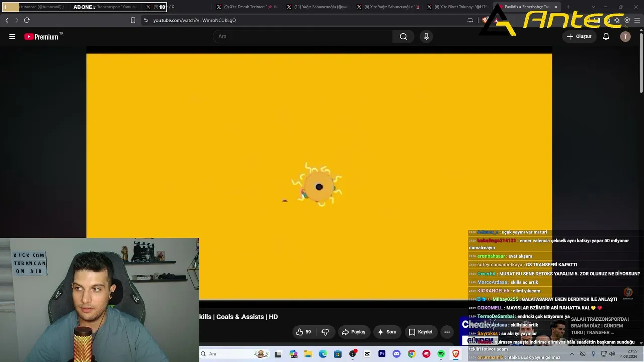Viewport: 644px width, 362px height.
Task: Show hidden system tray icons
Action: (x=572, y=354)
